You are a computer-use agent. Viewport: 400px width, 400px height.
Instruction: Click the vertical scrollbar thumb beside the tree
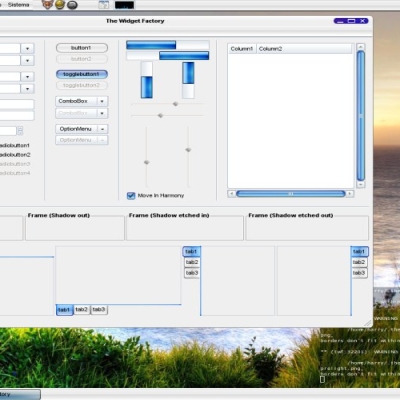coord(360,115)
